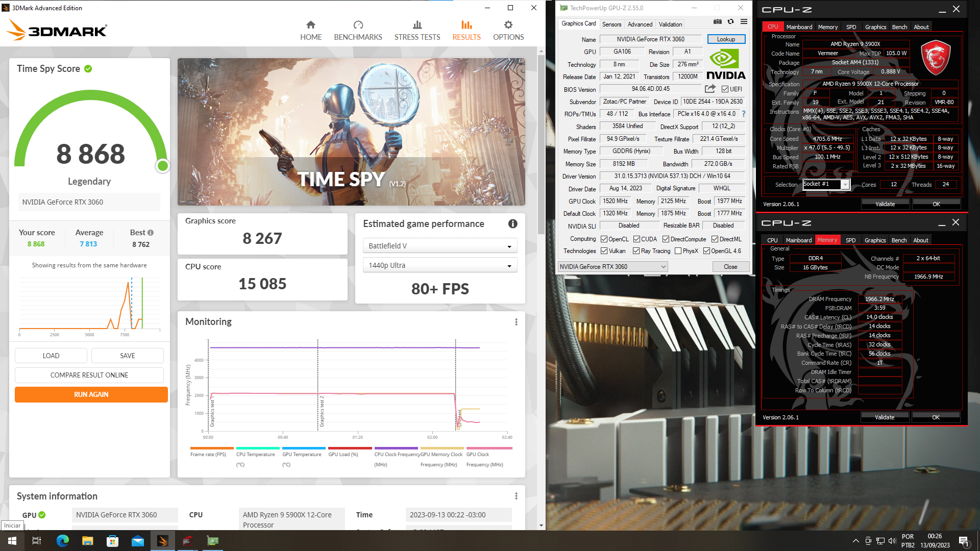Open the GPU selection dropdown in GPU-Z
The height and width of the screenshot is (551, 980).
(612, 266)
